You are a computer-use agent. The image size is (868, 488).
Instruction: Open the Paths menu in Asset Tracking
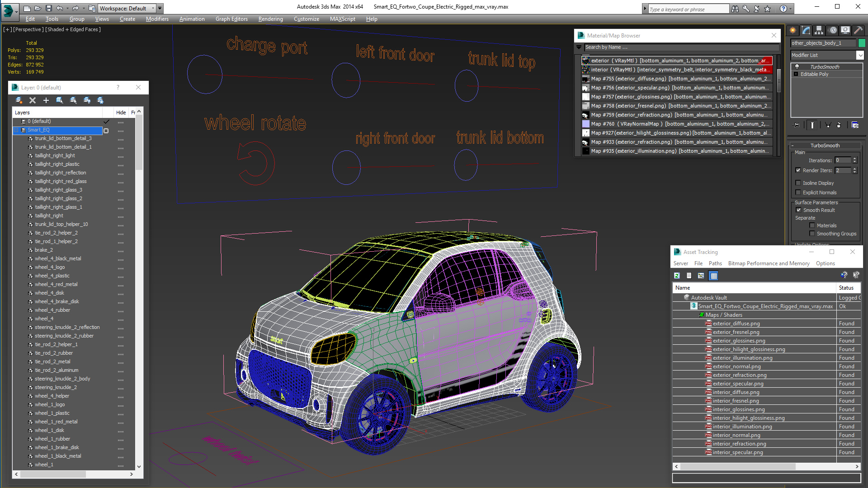[x=715, y=263]
